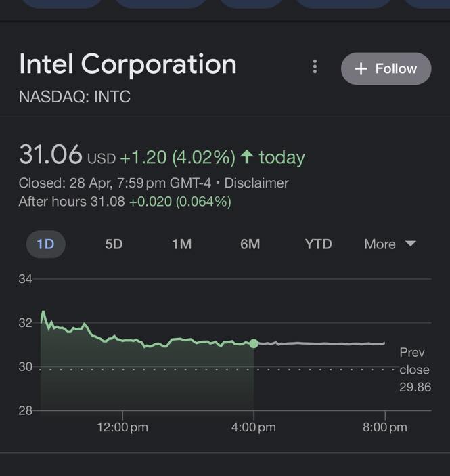Open the Disclaimer link
This screenshot has height=476, width=450.
click(256, 183)
